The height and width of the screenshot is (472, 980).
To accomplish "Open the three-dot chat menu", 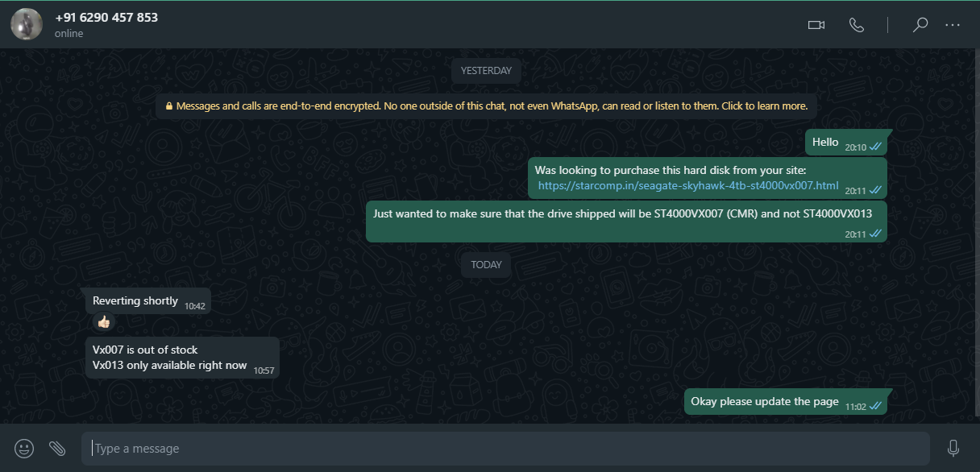I will tap(953, 25).
